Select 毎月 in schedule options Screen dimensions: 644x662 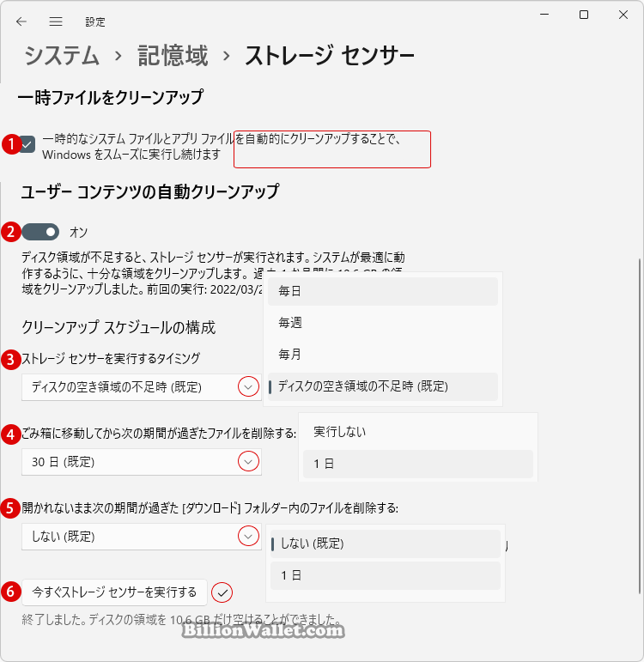tap(383, 355)
